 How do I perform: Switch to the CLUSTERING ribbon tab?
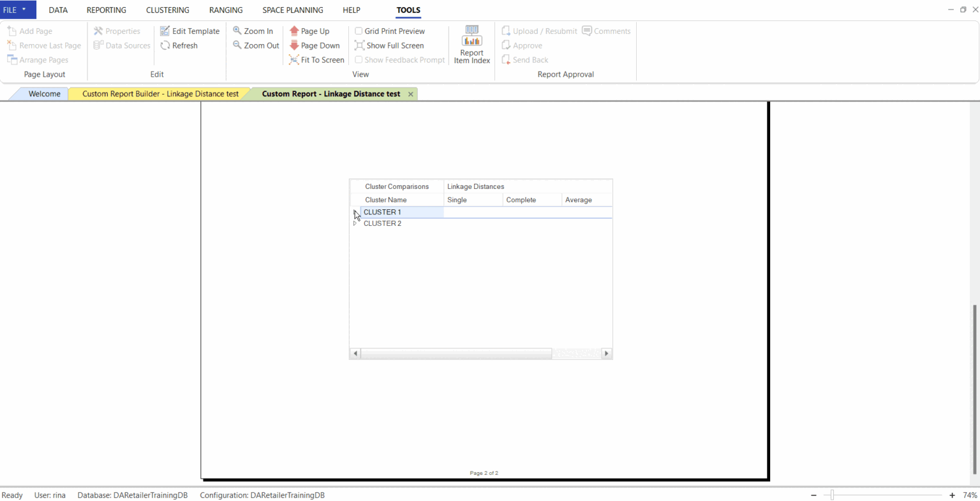coord(167,10)
